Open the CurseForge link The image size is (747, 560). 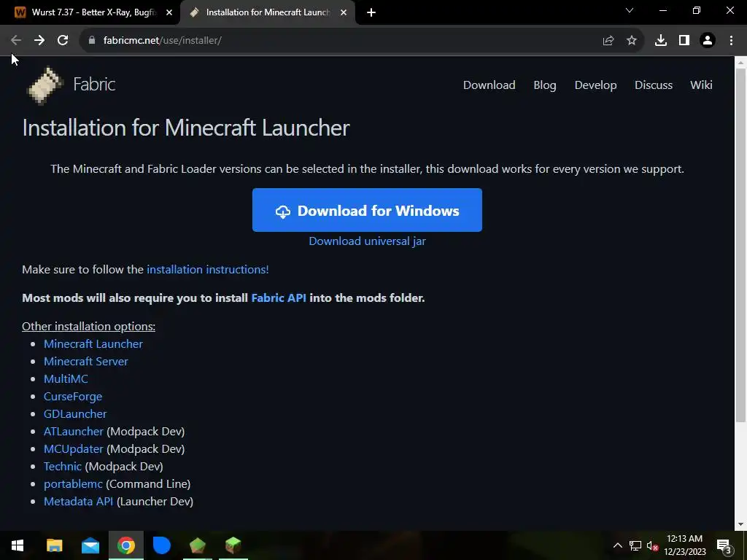[73, 397]
